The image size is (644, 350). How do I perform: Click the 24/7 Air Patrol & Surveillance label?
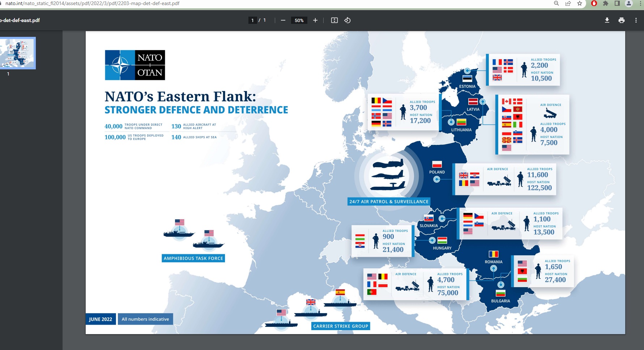click(389, 202)
